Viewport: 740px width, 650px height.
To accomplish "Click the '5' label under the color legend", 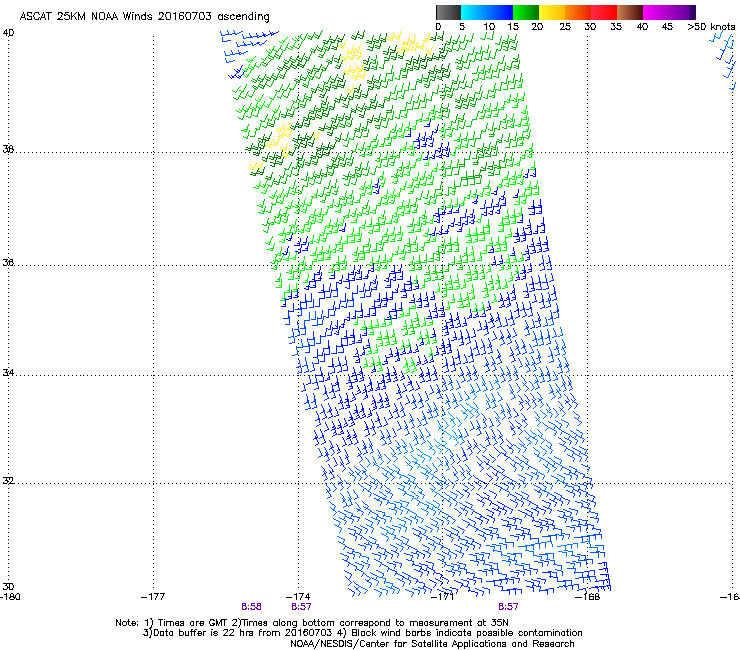I will pyautogui.click(x=462, y=26).
